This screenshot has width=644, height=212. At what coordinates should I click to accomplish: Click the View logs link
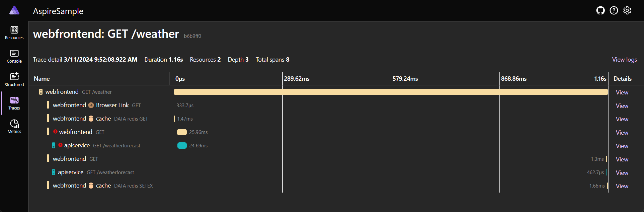624,60
